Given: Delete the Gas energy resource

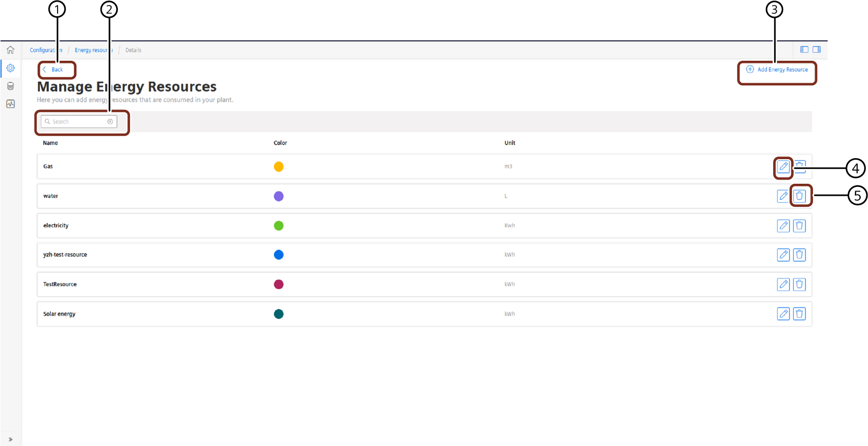Looking at the screenshot, I should point(799,166).
